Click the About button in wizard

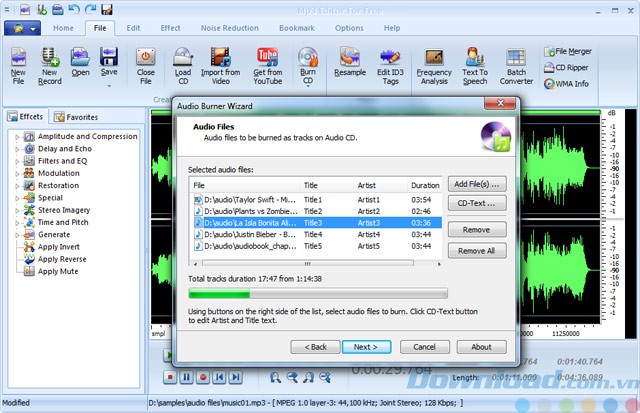tap(482, 347)
